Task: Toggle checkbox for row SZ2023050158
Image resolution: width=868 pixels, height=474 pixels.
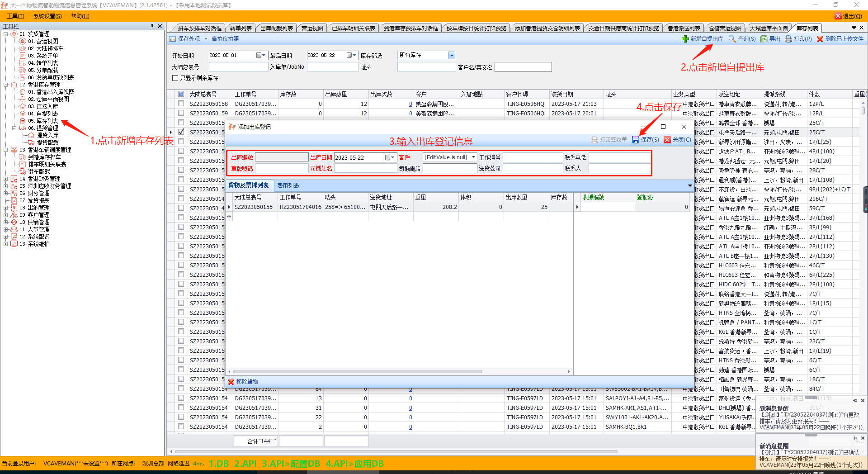Action: (181, 104)
